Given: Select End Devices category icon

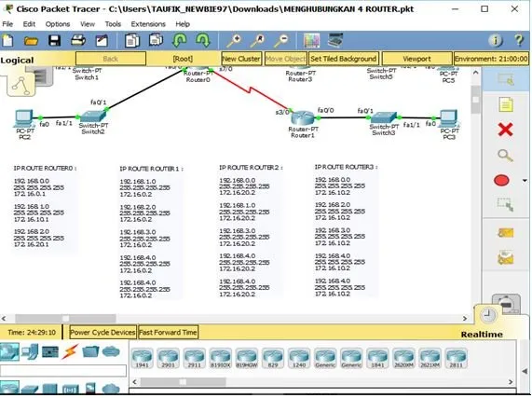Looking at the screenshot, I should point(30,351).
